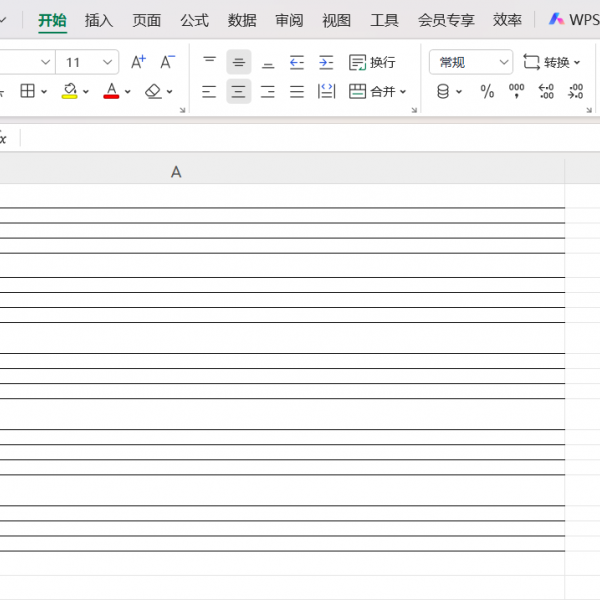This screenshot has height=600, width=600.
Task: Apply percent style to cells
Action: 487,92
